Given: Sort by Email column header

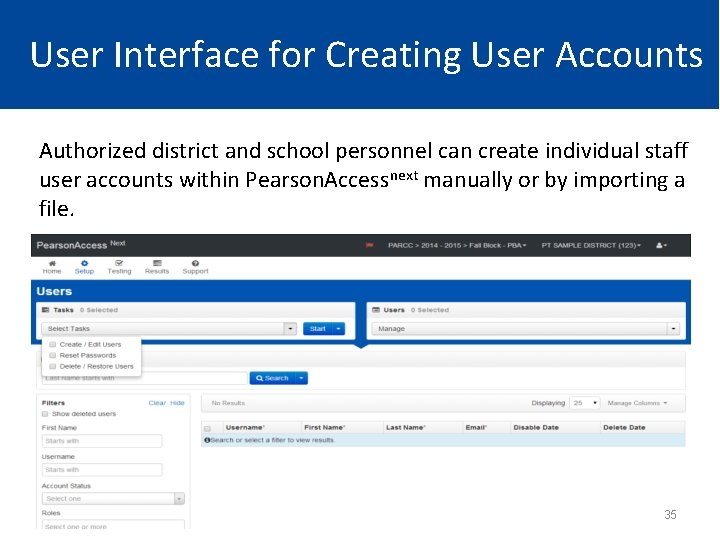Looking at the screenshot, I should pyautogui.click(x=476, y=428).
